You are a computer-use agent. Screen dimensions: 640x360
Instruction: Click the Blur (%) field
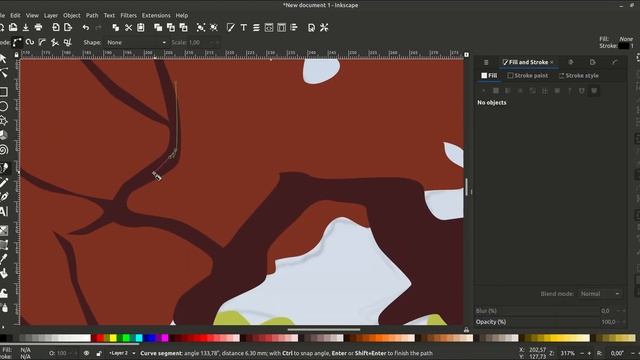click(x=551, y=311)
